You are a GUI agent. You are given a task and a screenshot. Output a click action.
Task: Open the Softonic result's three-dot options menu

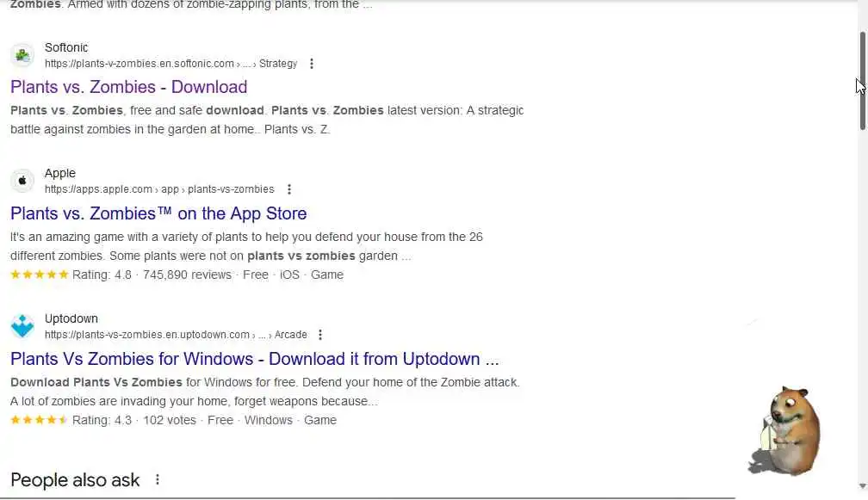pyautogui.click(x=312, y=64)
